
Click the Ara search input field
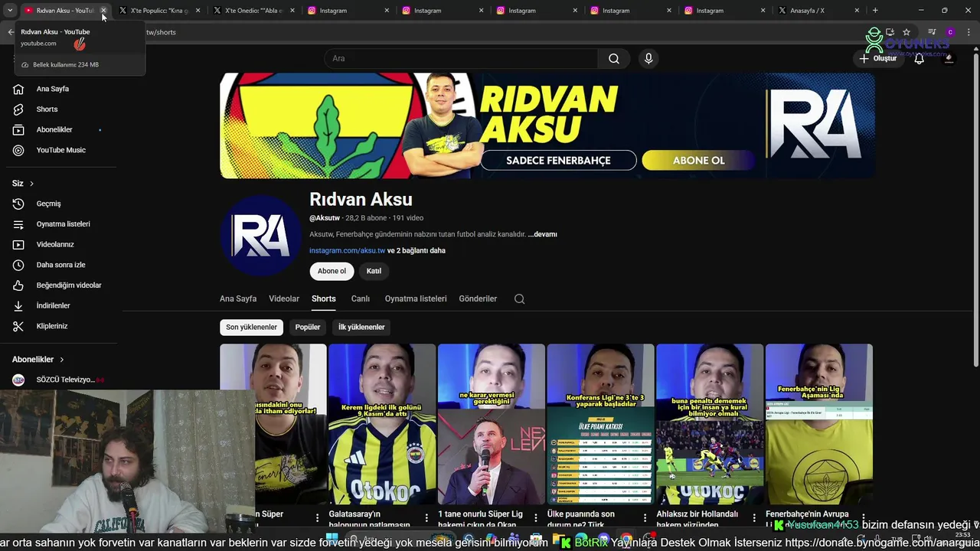462,59
